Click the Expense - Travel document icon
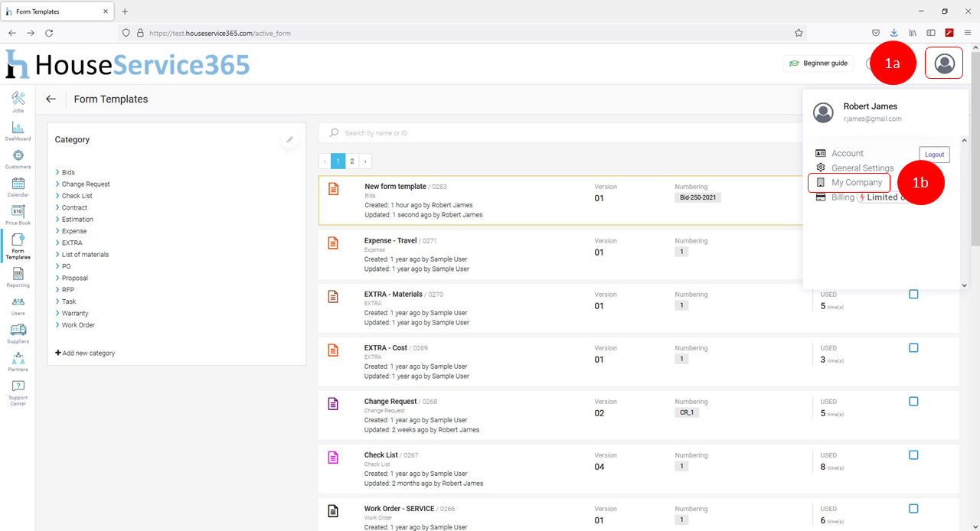This screenshot has height=531, width=980. pyautogui.click(x=333, y=243)
